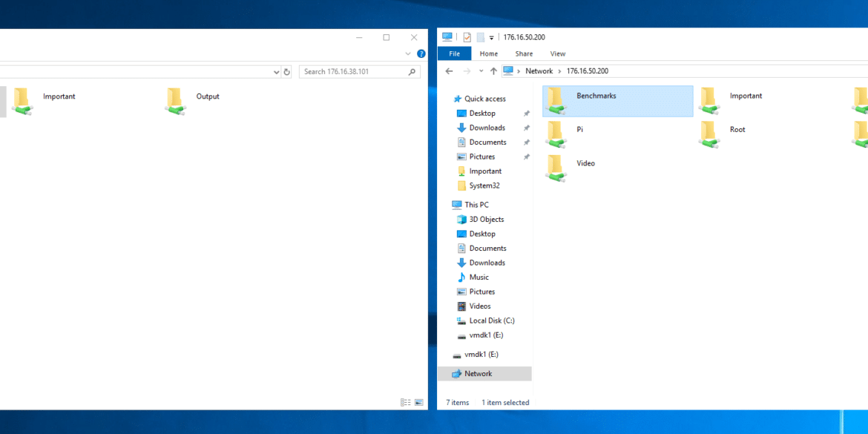Go up one level to Network

pyautogui.click(x=493, y=71)
